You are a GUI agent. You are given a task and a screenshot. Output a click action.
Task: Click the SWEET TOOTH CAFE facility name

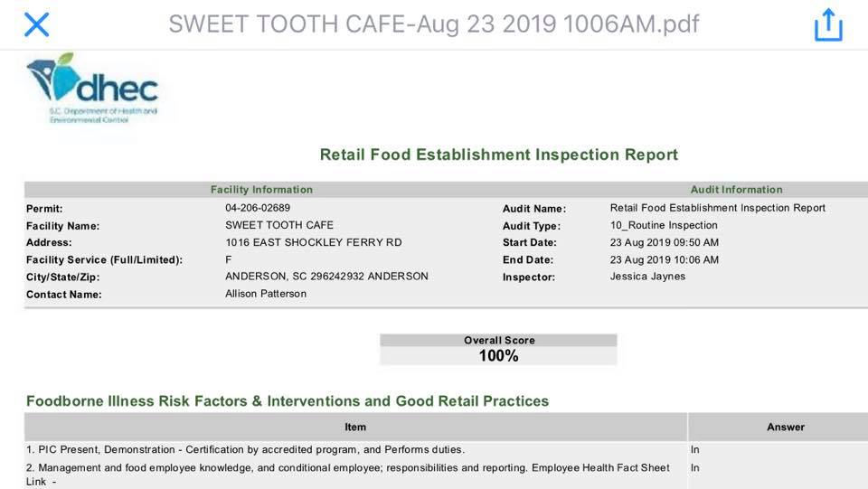279,225
